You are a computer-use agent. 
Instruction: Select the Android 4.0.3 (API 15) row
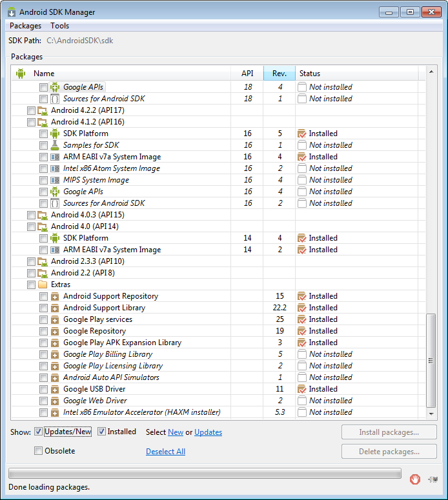click(x=219, y=215)
